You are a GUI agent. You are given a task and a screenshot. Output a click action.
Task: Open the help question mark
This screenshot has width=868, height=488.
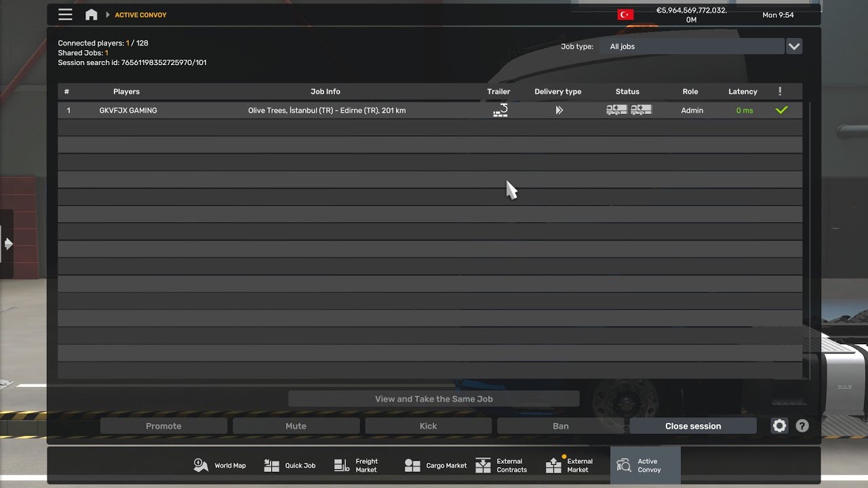click(802, 426)
